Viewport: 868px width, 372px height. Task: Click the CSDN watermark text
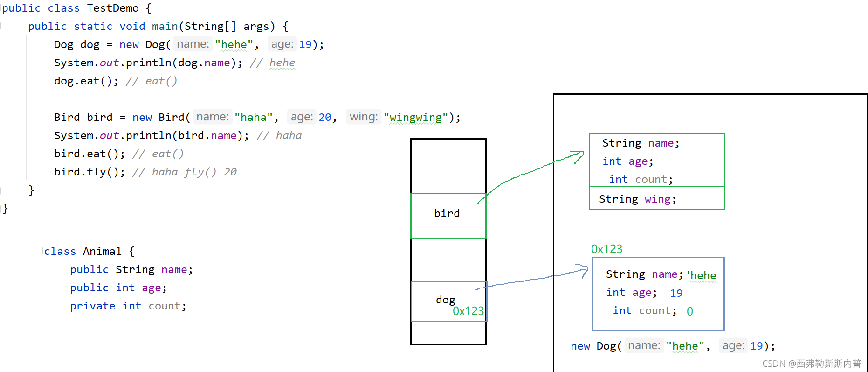812,363
